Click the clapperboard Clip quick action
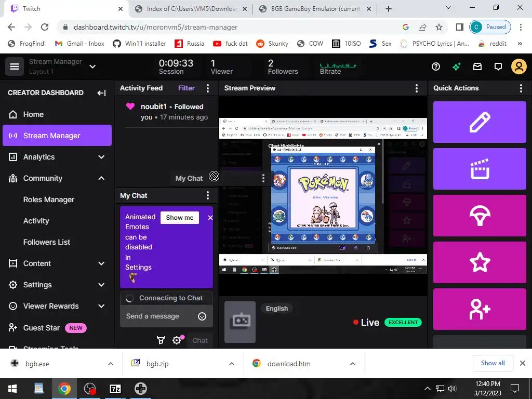532x399 pixels. tap(480, 169)
